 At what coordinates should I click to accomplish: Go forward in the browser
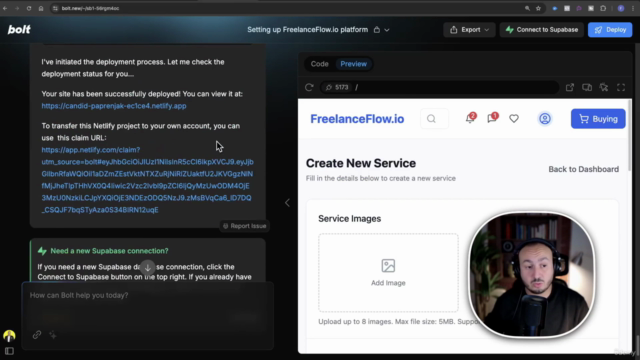click(x=17, y=8)
